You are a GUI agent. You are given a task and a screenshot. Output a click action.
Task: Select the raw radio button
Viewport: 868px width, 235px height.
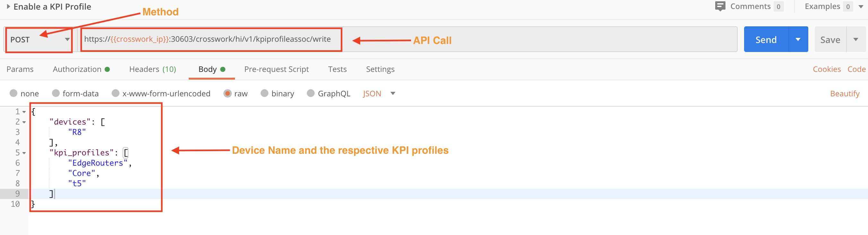click(228, 93)
